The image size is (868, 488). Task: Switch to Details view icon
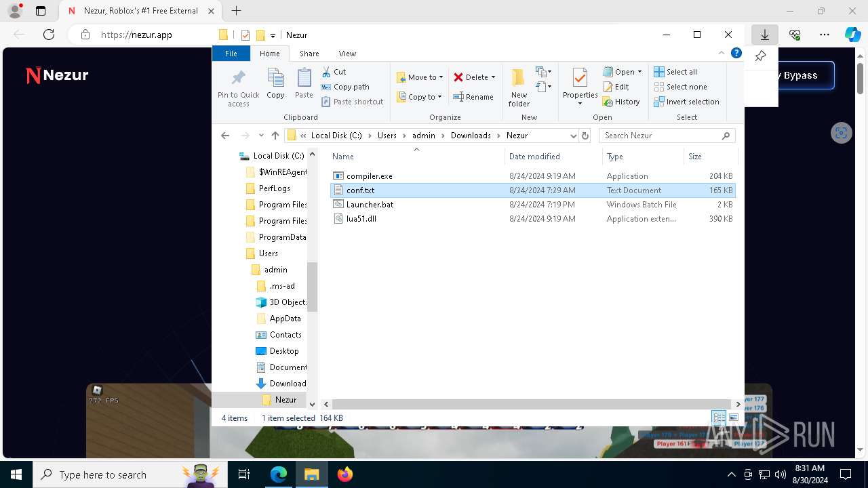pos(719,418)
